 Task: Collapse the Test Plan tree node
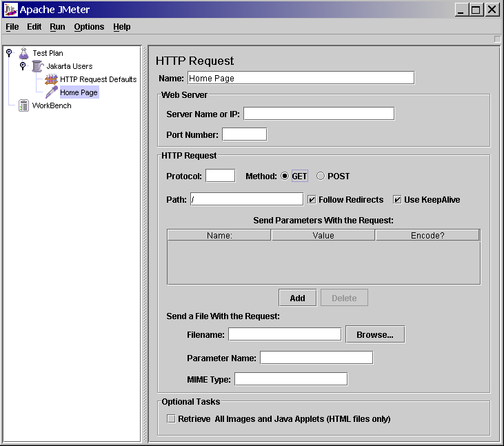(9, 52)
